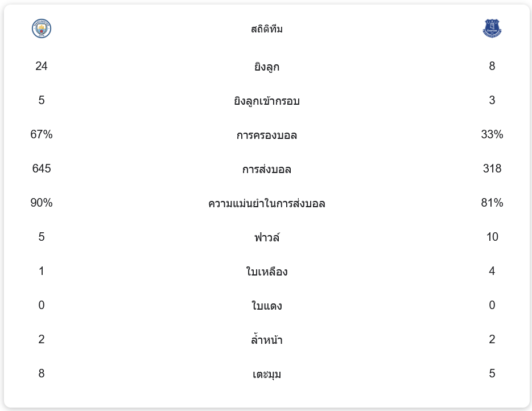
Task: Select the การครองบอล possession label
Action: (x=266, y=135)
